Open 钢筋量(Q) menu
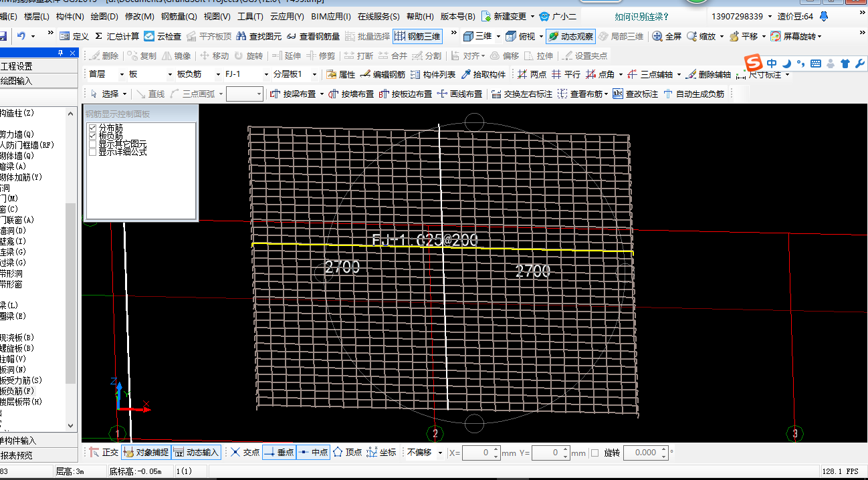Viewport: 868px width, 480px height. click(x=179, y=16)
